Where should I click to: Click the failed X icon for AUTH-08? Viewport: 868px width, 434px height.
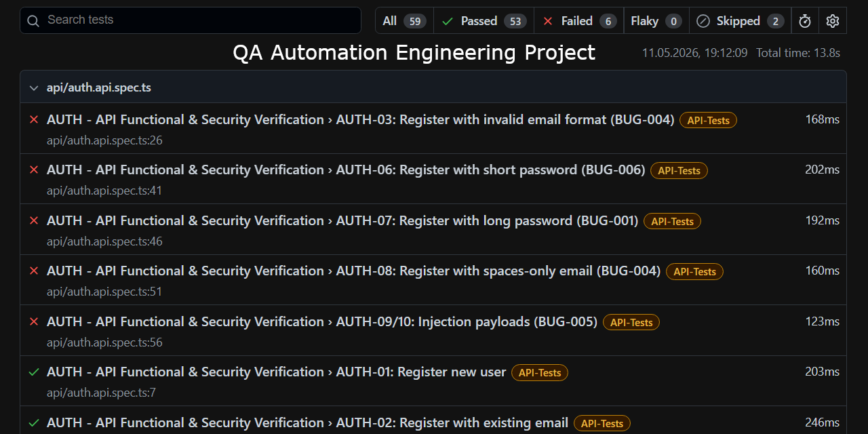pos(34,271)
